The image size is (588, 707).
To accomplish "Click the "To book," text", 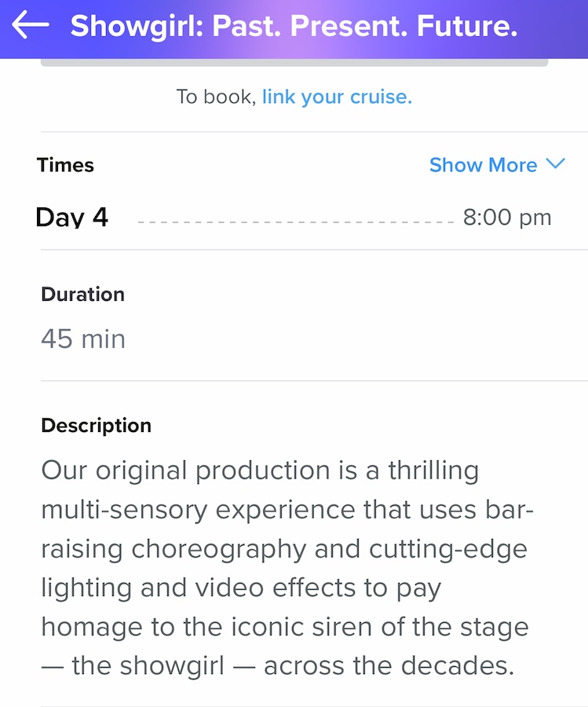I will (216, 97).
